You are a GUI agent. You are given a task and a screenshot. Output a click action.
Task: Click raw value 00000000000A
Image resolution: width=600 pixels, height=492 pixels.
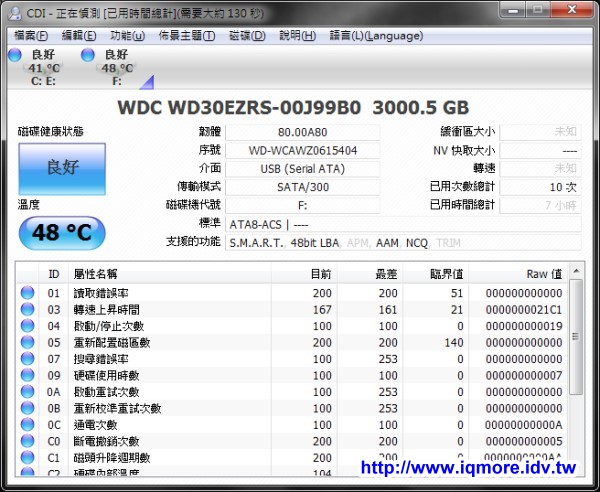pyautogui.click(x=524, y=425)
